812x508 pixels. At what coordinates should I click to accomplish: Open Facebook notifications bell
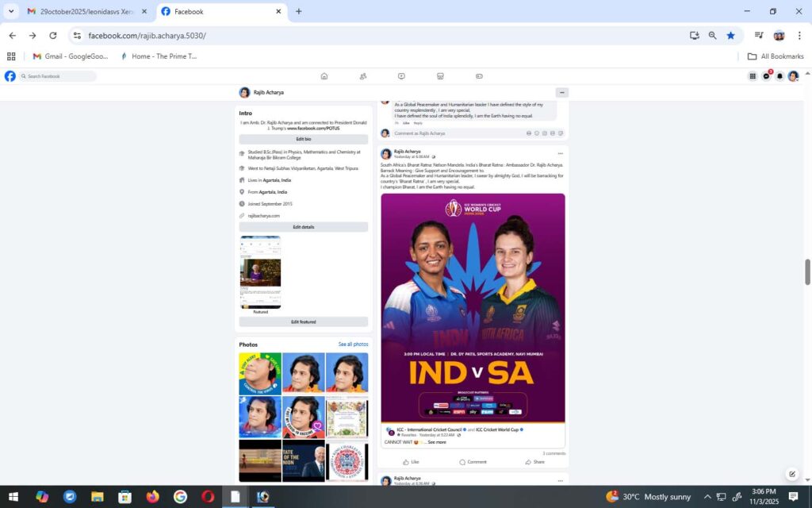tap(779, 76)
